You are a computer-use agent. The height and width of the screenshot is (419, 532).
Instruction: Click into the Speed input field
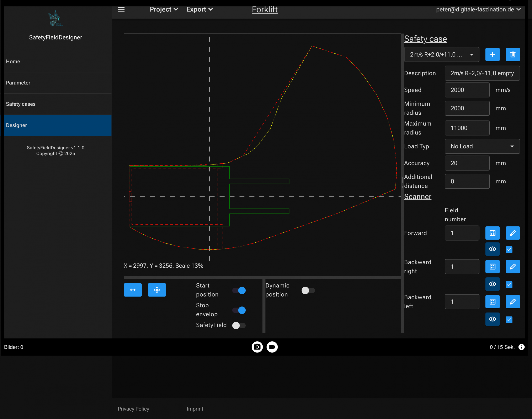pyautogui.click(x=467, y=90)
